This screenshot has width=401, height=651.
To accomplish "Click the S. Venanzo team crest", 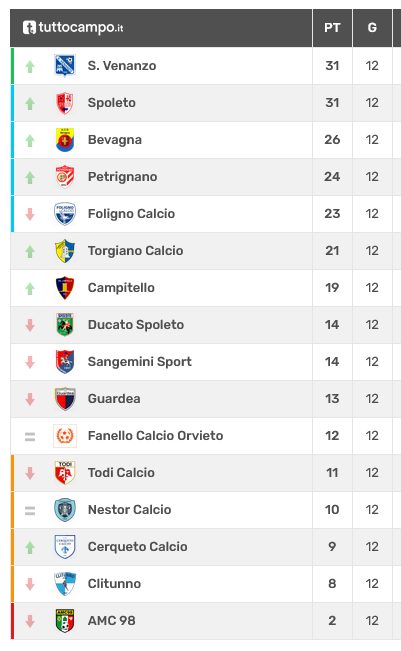I will point(65,66).
